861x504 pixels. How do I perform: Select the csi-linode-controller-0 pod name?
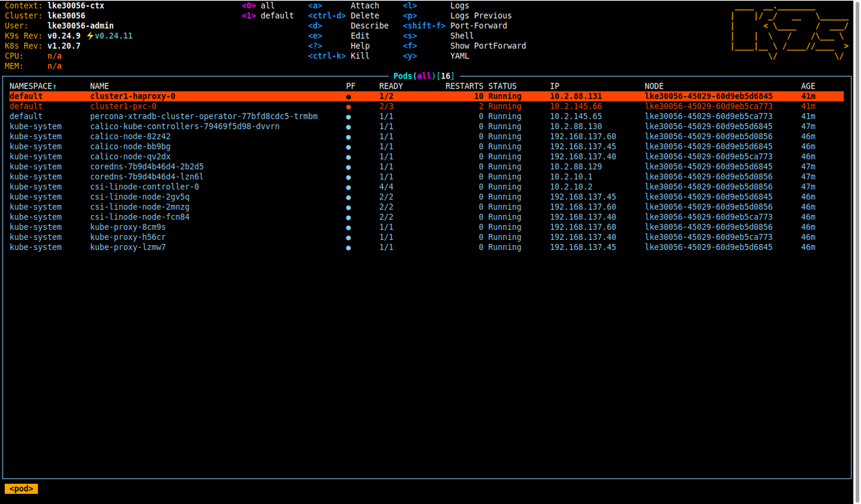tap(145, 187)
